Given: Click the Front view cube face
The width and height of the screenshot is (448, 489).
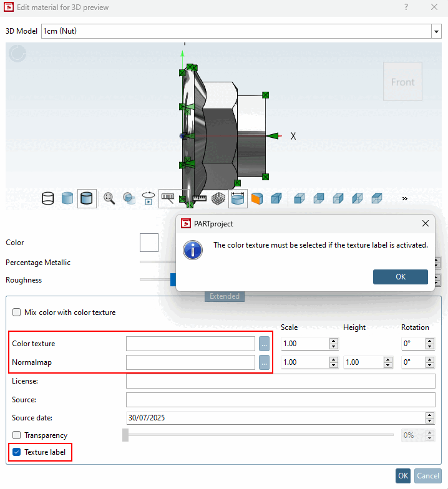Looking at the screenshot, I should [403, 81].
